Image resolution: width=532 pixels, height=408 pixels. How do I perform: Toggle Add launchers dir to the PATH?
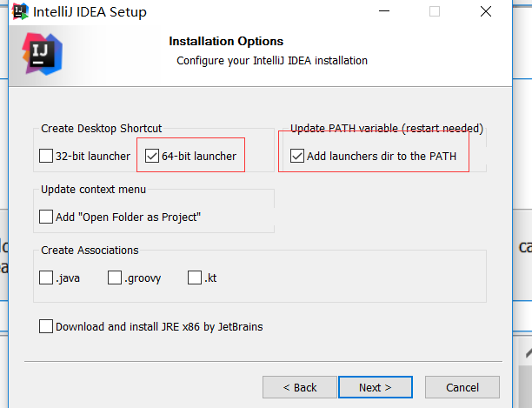(x=297, y=157)
